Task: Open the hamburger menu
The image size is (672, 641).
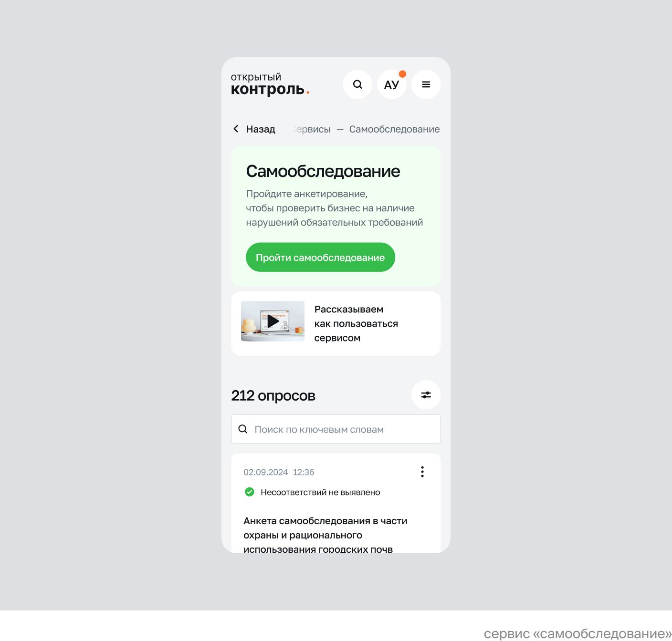Action: (x=426, y=84)
